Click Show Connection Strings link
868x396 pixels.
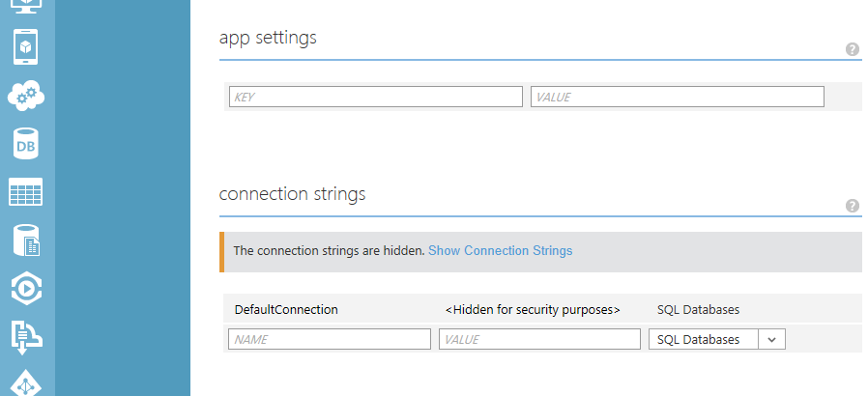coord(501,250)
